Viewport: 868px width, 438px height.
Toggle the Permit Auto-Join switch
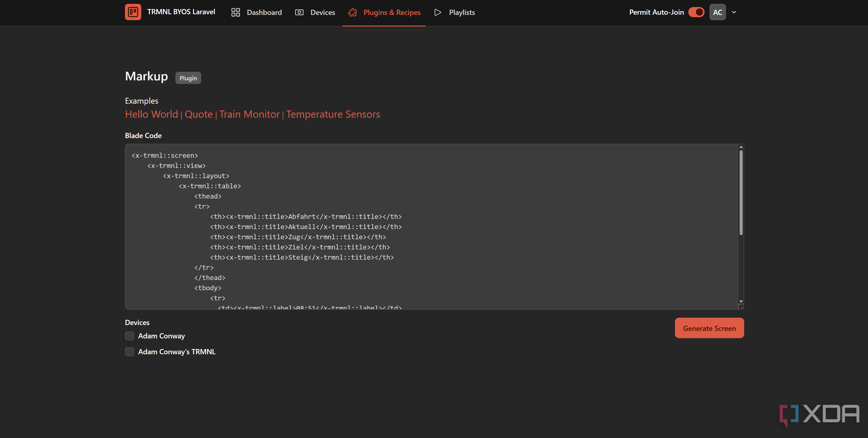[696, 12]
